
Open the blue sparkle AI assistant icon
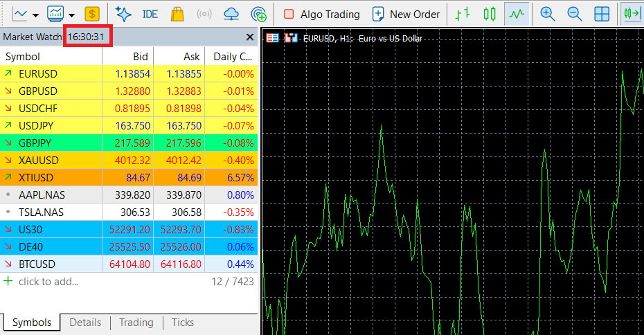click(123, 15)
